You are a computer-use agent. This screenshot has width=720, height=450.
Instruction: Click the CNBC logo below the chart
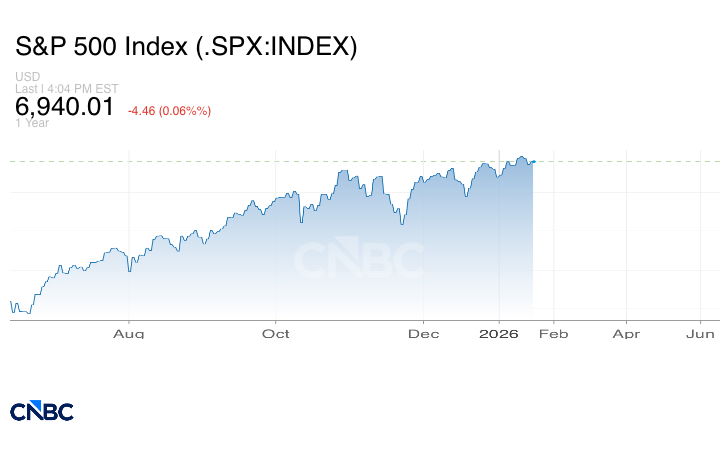tap(41, 411)
